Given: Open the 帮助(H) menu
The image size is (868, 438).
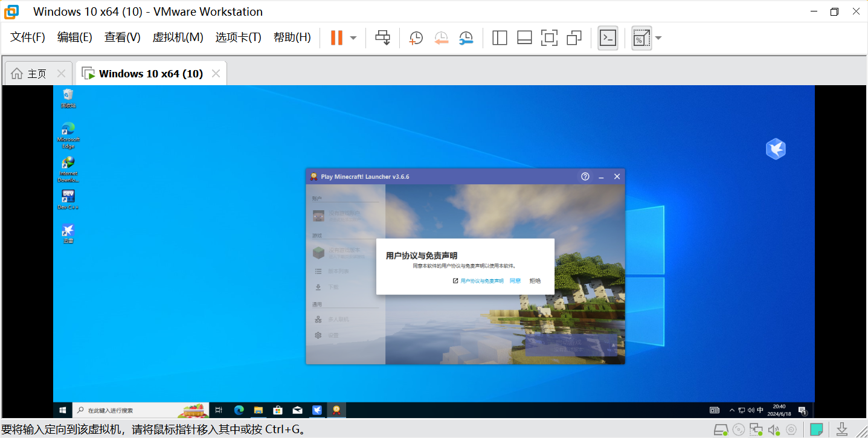Looking at the screenshot, I should pyautogui.click(x=292, y=37).
